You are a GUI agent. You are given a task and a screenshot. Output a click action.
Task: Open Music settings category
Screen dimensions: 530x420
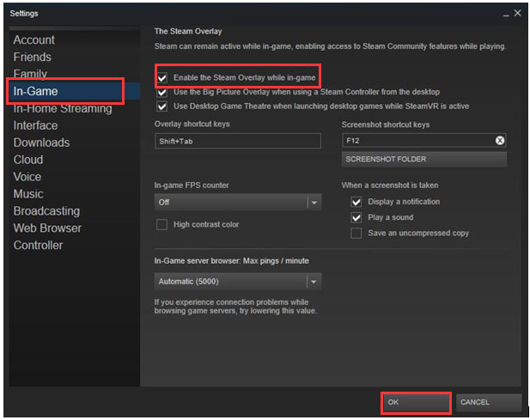[x=28, y=194]
